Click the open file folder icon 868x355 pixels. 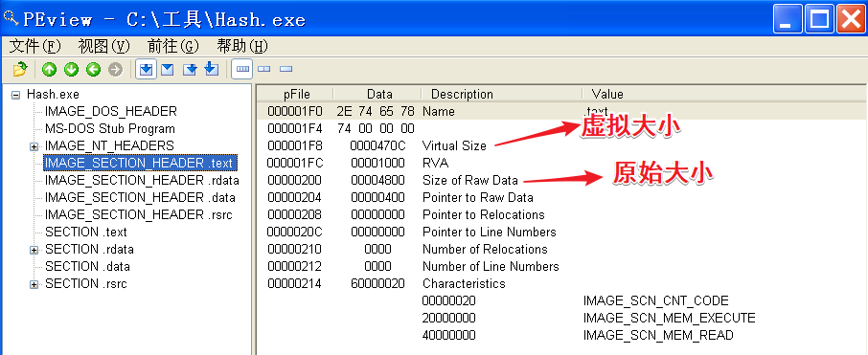[20, 69]
